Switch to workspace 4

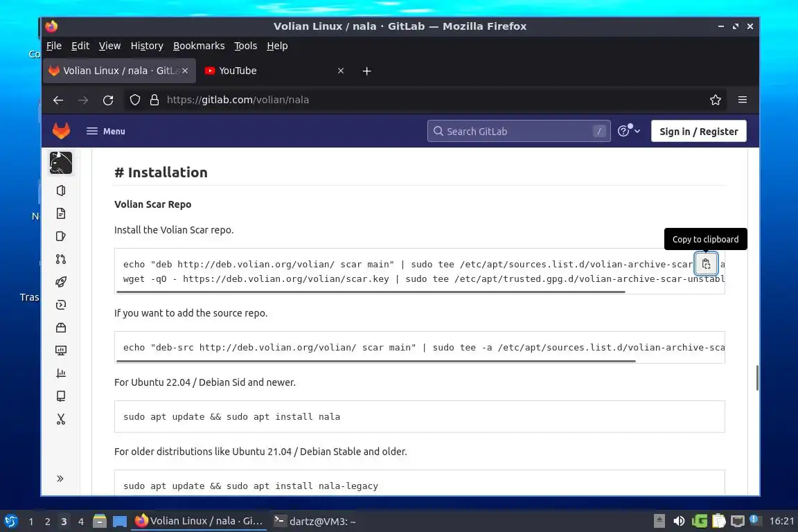coord(80,522)
